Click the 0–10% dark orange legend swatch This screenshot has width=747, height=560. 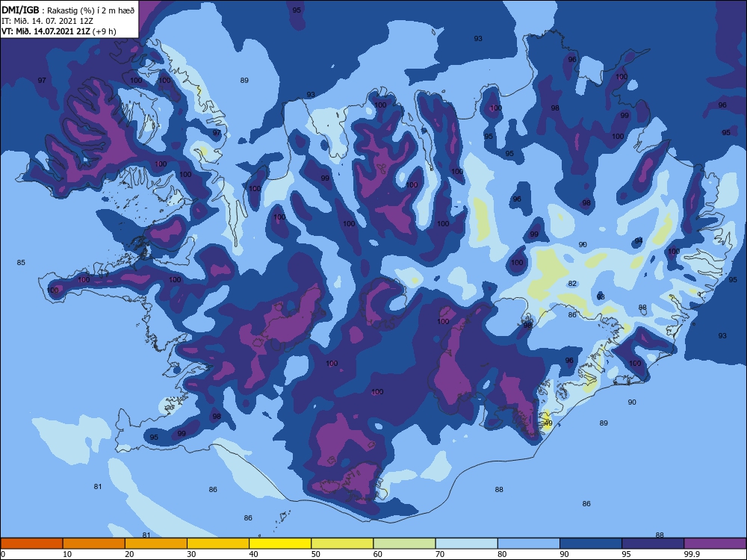pyautogui.click(x=31, y=544)
